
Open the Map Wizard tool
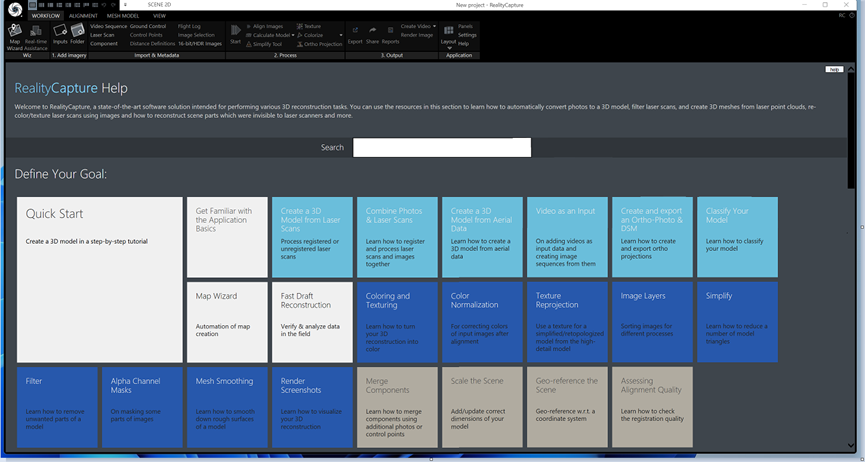pos(14,36)
